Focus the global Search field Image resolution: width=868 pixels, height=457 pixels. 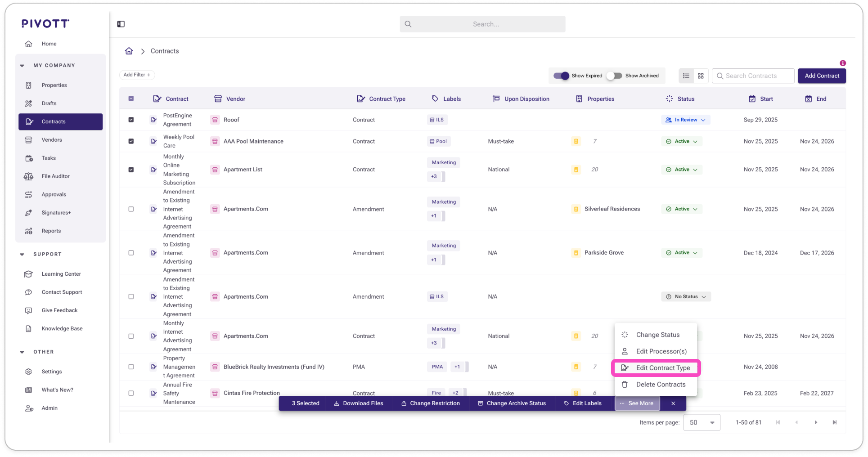click(482, 24)
